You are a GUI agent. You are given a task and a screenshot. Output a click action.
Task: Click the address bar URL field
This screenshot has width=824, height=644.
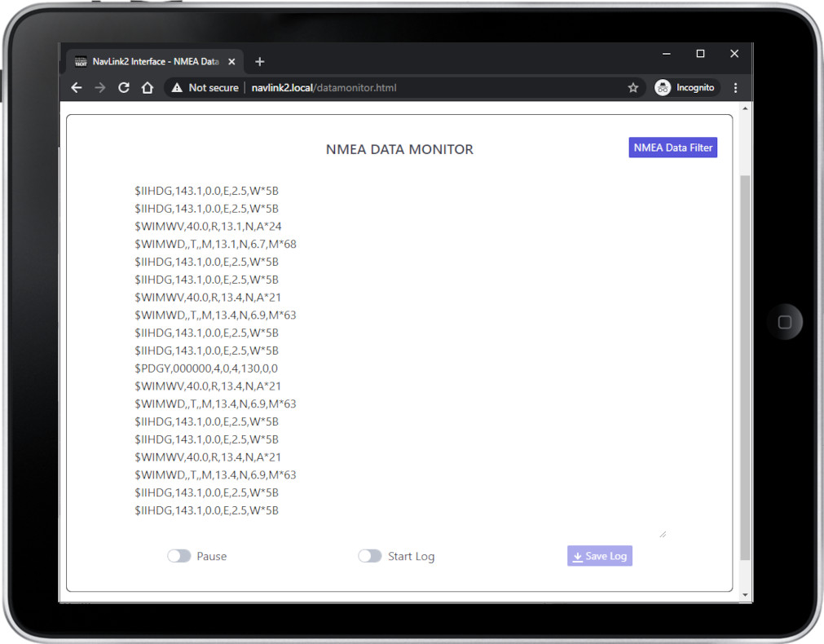pos(408,88)
